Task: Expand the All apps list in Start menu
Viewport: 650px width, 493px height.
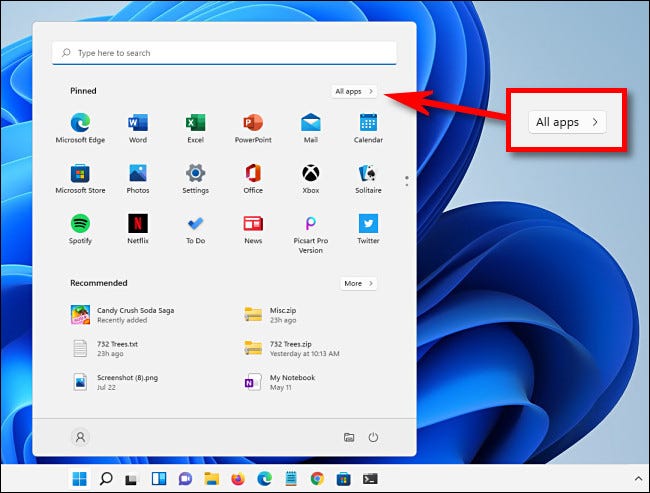Action: click(354, 91)
